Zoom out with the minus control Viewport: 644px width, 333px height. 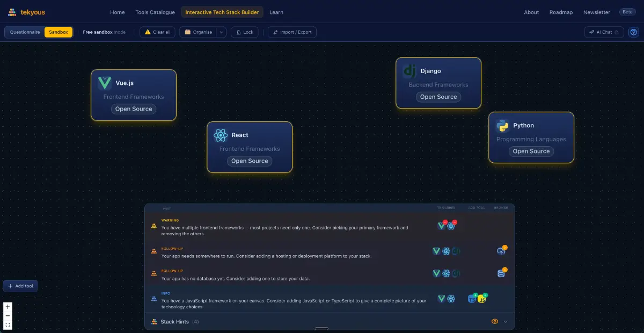click(x=8, y=316)
